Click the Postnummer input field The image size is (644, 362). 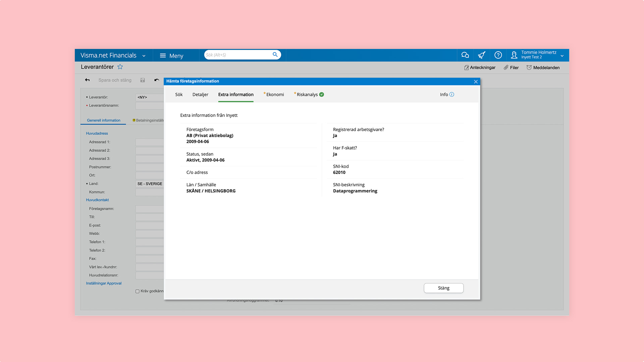coord(150,167)
